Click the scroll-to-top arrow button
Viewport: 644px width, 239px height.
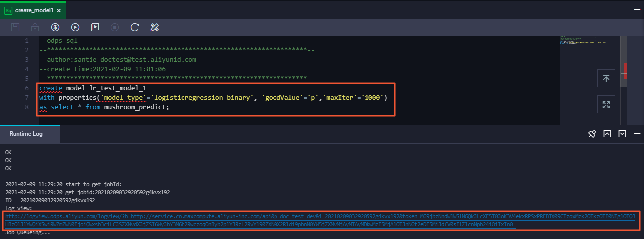606,78
